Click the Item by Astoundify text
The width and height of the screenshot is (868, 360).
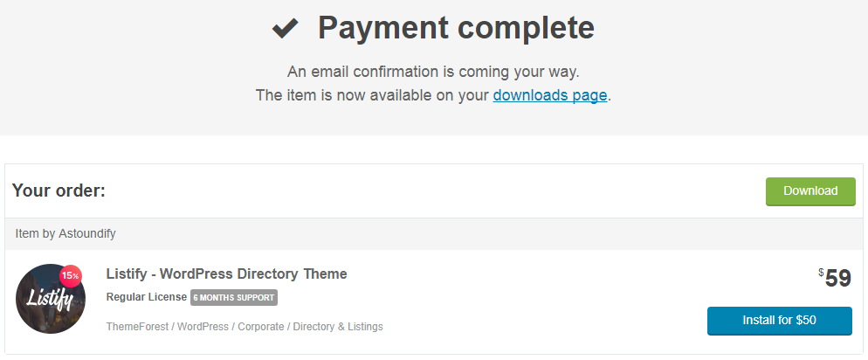coord(65,233)
